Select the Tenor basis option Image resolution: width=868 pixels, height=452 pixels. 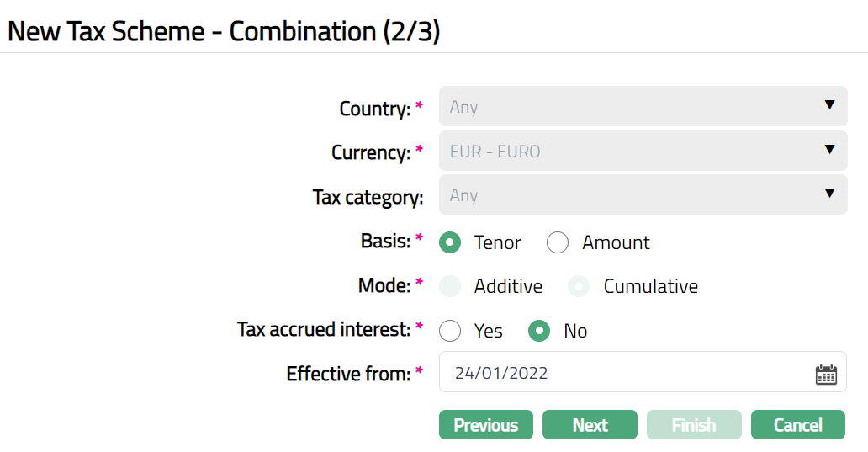[451, 243]
